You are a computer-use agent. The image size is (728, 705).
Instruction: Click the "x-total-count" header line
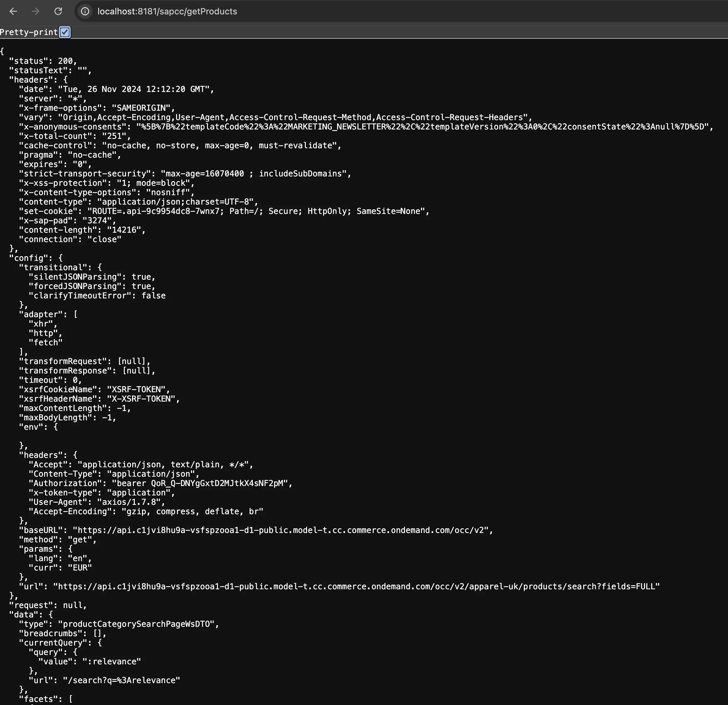pos(74,136)
